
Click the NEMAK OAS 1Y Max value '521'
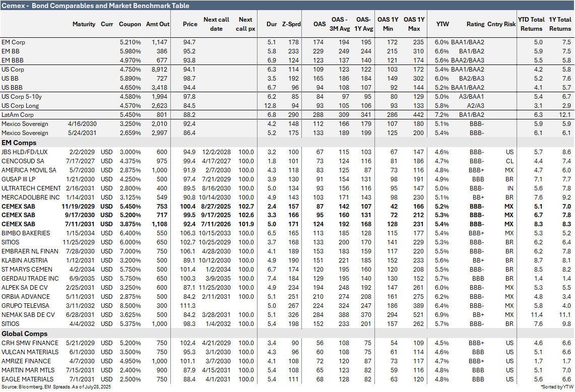418,315
